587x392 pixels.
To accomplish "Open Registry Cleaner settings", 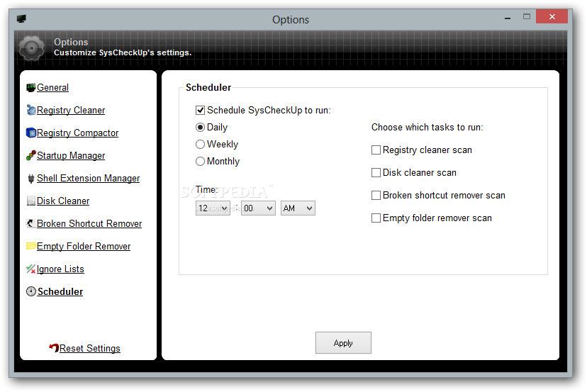I will click(71, 111).
